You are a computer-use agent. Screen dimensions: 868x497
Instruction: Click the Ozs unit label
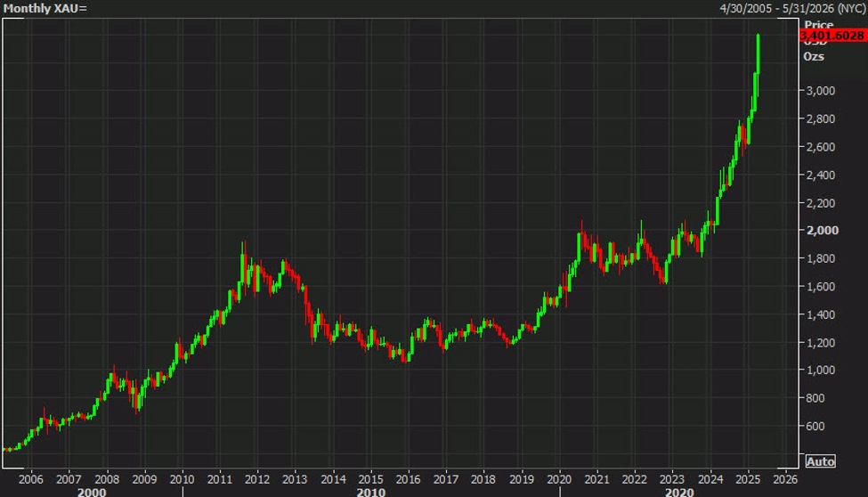click(x=814, y=56)
